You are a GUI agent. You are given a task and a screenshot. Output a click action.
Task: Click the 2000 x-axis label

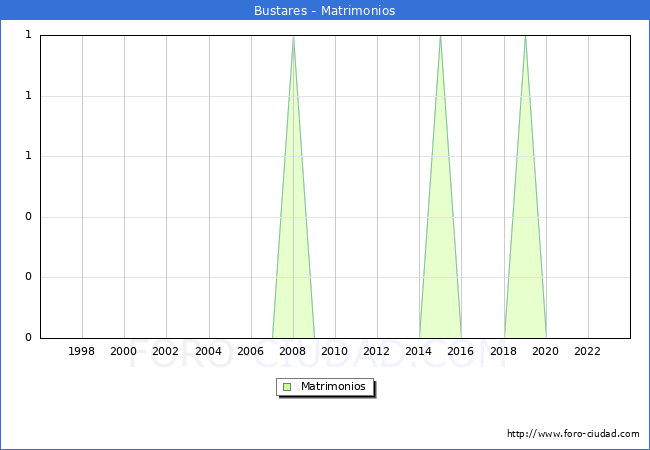124,351
